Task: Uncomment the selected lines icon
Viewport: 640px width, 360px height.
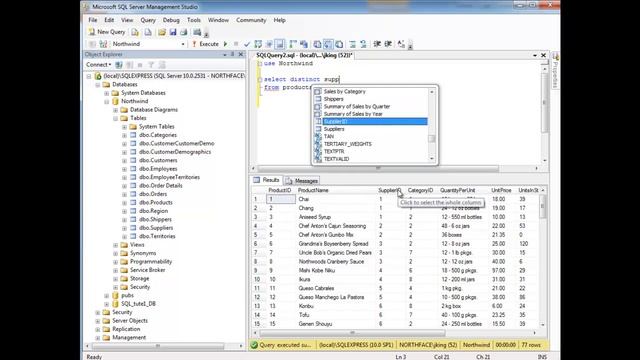Action: pyautogui.click(x=363, y=44)
